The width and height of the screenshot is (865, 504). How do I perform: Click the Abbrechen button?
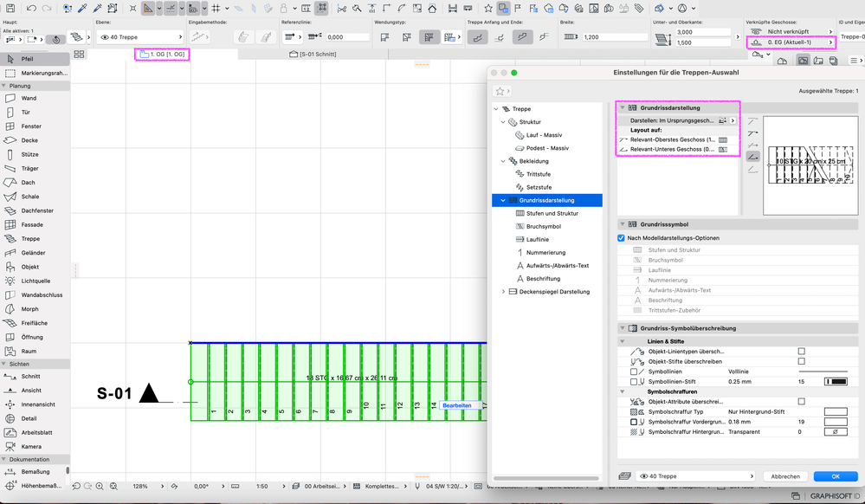[785, 476]
